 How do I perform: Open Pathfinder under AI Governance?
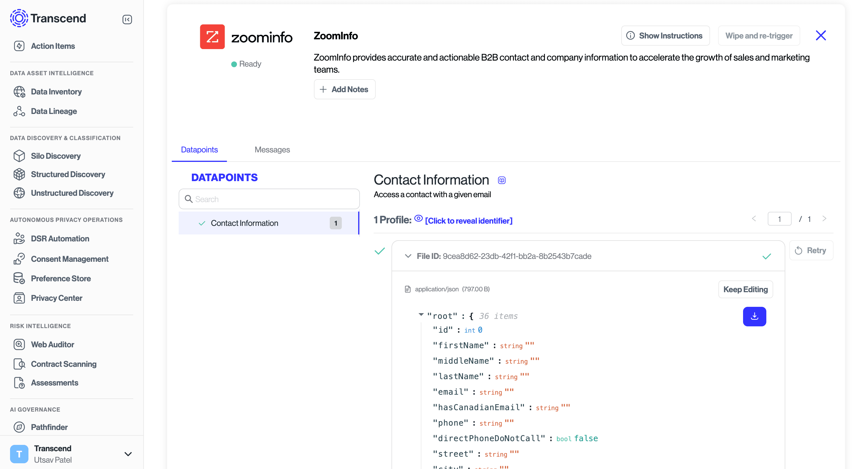49,427
